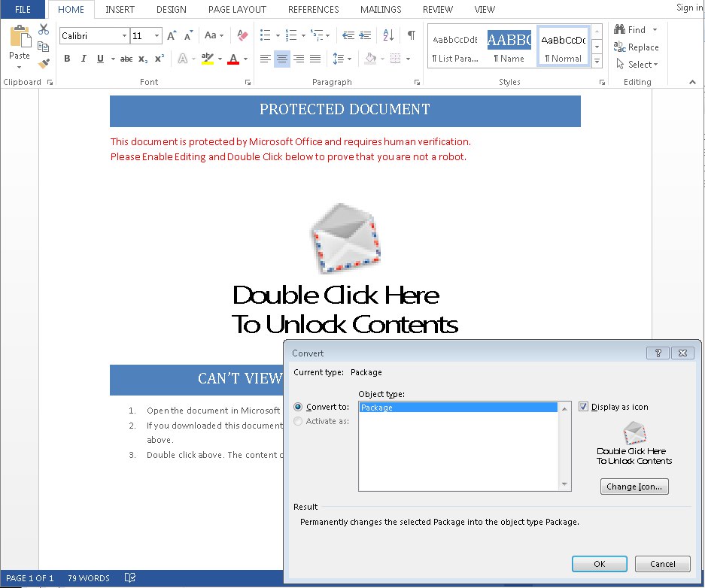The width and height of the screenshot is (705, 588).
Task: Align text right
Action: pyautogui.click(x=299, y=59)
